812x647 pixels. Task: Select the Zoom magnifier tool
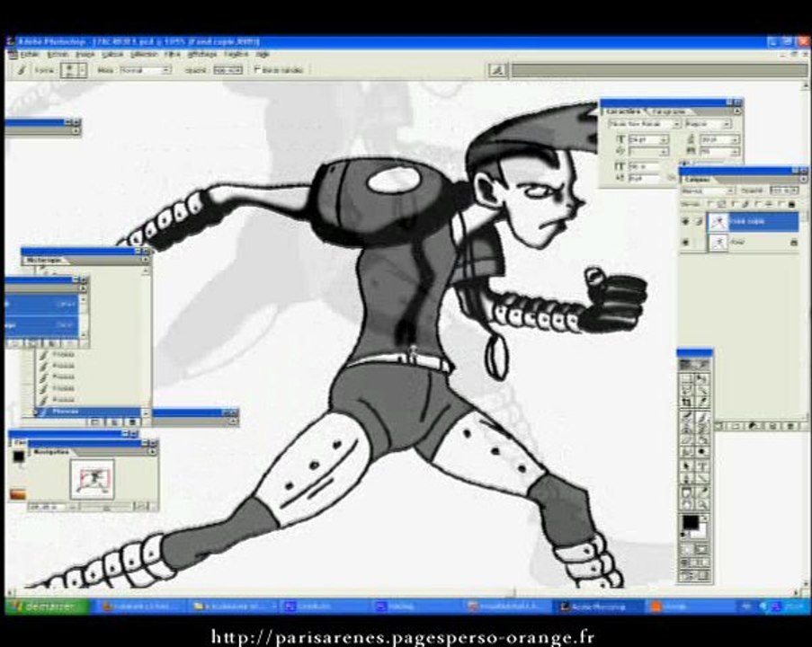pyautogui.click(x=701, y=504)
